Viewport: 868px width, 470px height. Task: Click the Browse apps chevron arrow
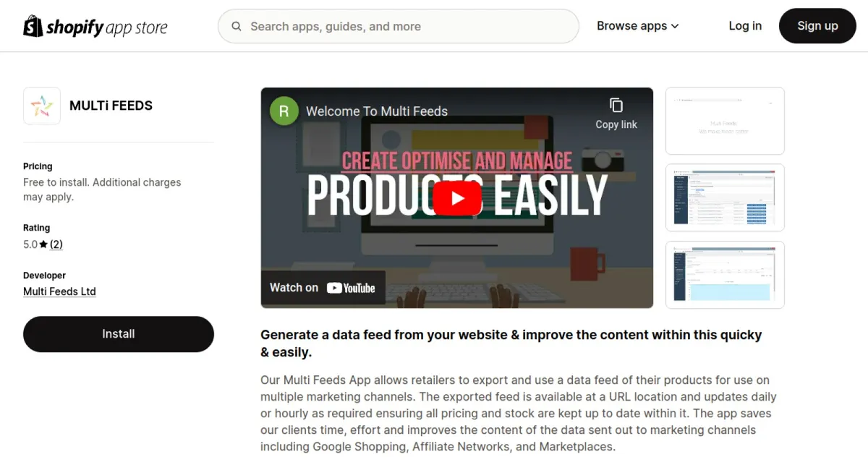click(675, 26)
